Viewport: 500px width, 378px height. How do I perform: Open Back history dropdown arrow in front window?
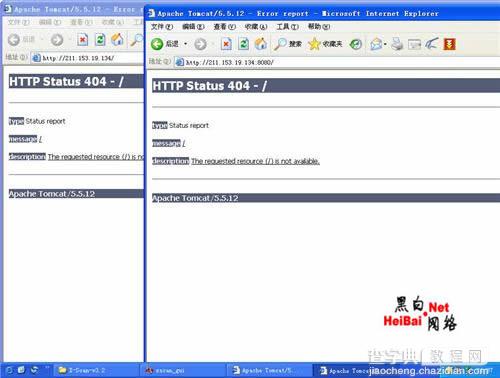(185, 44)
